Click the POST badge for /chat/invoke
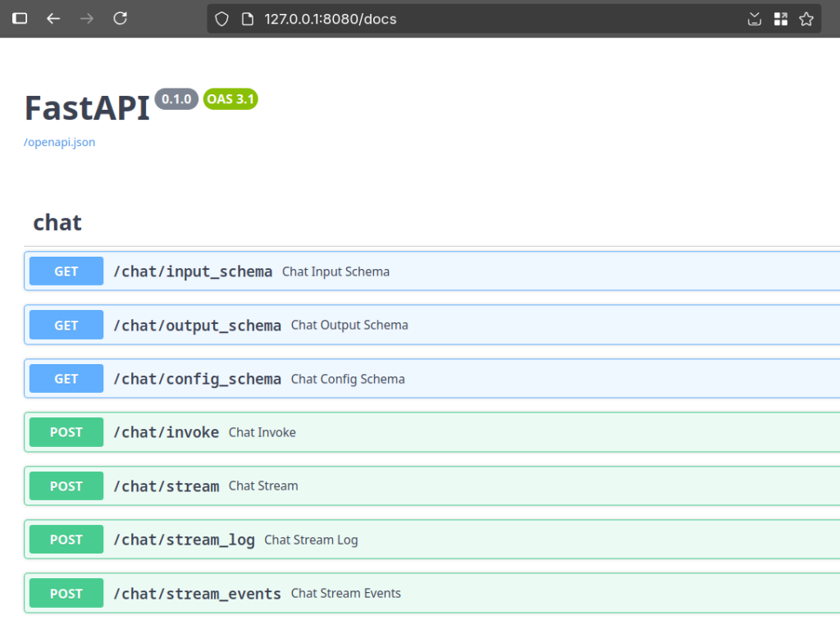Screen dimensions: 840x620 click(x=66, y=432)
